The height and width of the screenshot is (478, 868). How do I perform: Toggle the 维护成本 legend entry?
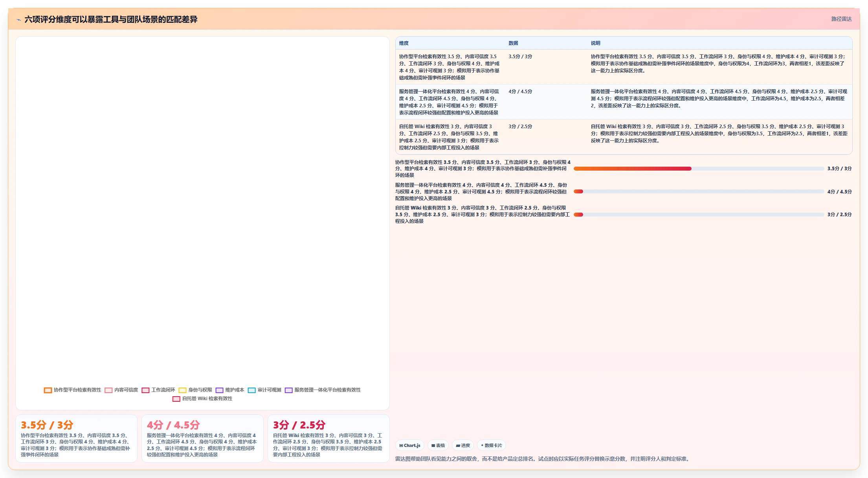230,390
